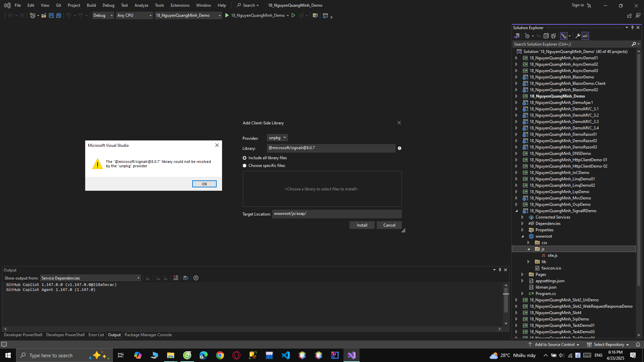Click OK in the warning dialog
This screenshot has height=362, width=644.
(204, 184)
